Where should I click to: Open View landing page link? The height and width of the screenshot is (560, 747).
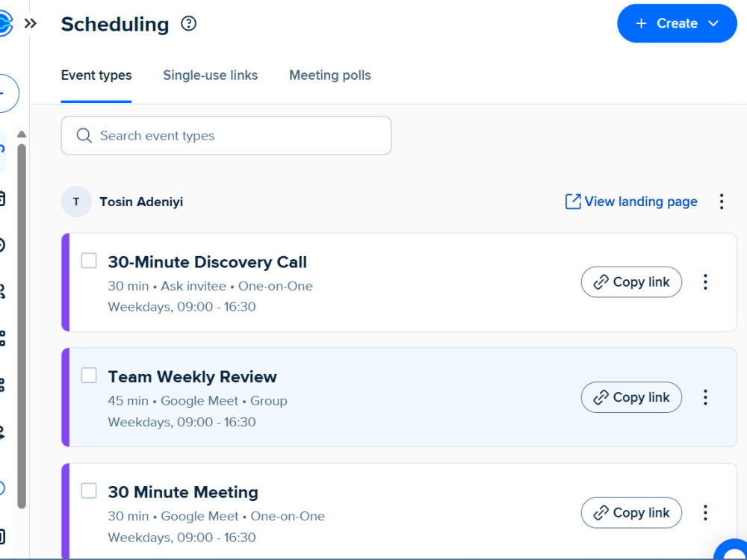(x=631, y=202)
